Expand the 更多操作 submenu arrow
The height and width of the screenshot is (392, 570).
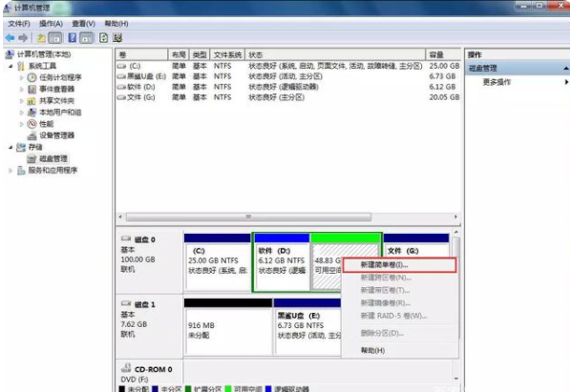[x=566, y=82]
